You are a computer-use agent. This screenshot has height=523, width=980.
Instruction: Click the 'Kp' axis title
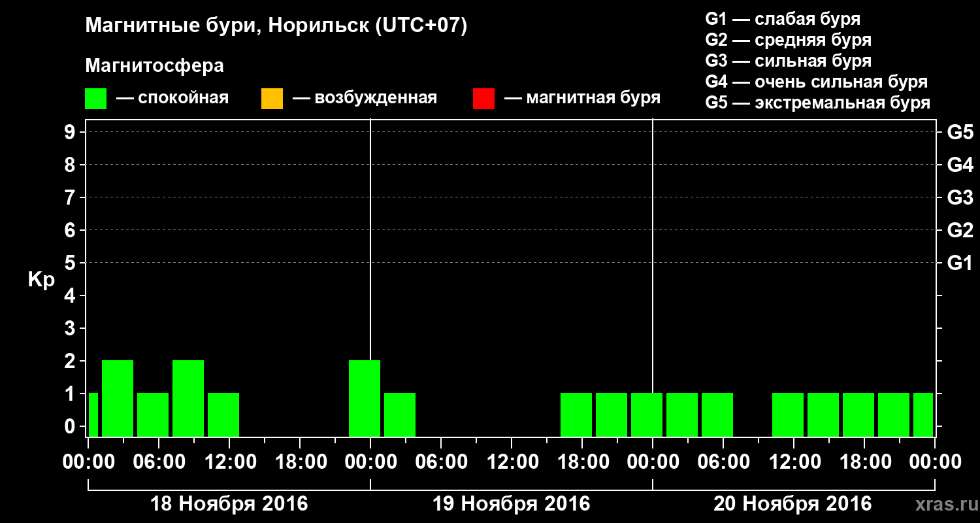click(x=41, y=280)
